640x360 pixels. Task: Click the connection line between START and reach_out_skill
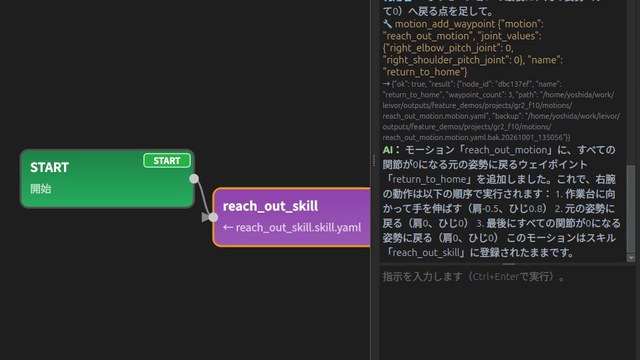[203, 198]
